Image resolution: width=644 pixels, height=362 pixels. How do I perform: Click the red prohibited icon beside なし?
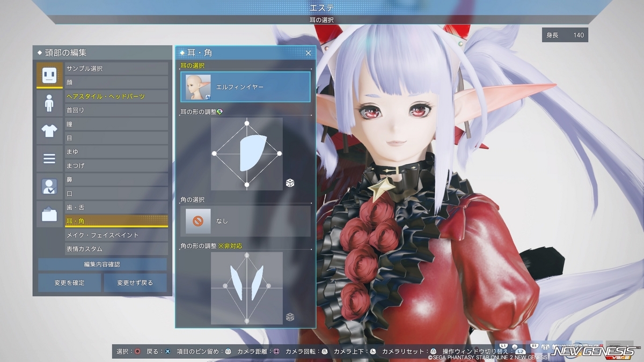coord(198,221)
